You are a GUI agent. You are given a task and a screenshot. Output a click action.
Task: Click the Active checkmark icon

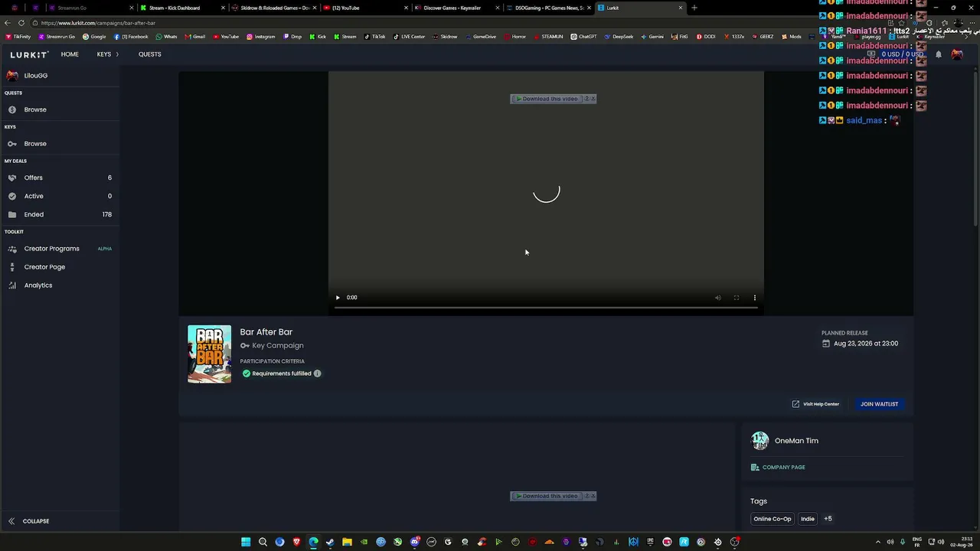(12, 196)
